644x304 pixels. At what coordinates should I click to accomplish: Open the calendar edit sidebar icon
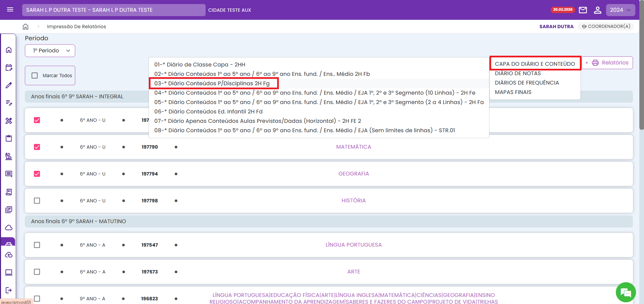[x=9, y=67]
